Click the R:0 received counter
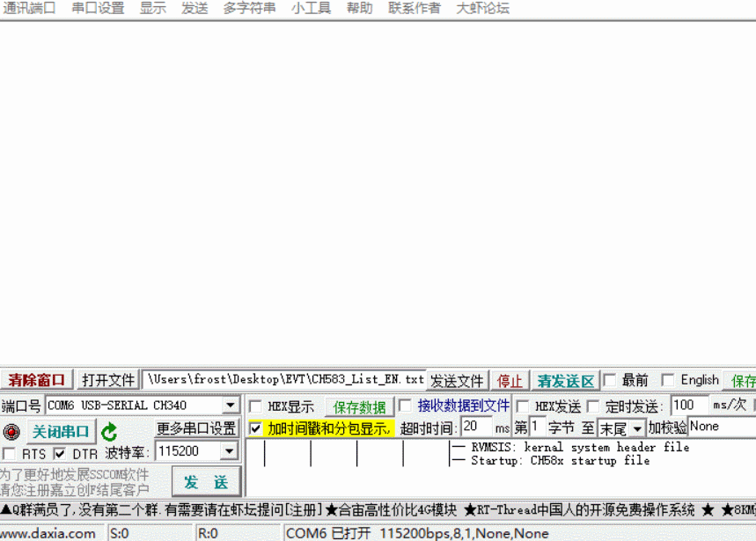Viewport: 756px width, 541px height. (239, 533)
